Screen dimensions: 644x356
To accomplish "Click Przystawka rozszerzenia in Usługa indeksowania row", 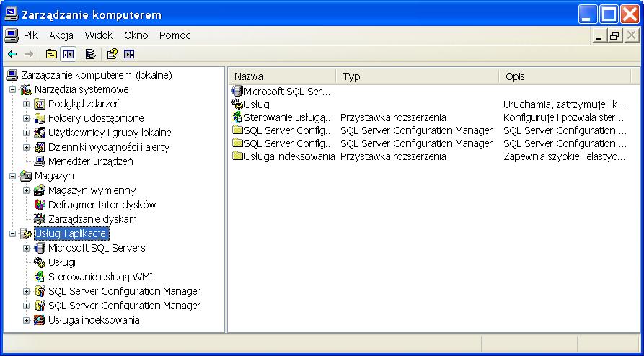I will pyautogui.click(x=393, y=156).
